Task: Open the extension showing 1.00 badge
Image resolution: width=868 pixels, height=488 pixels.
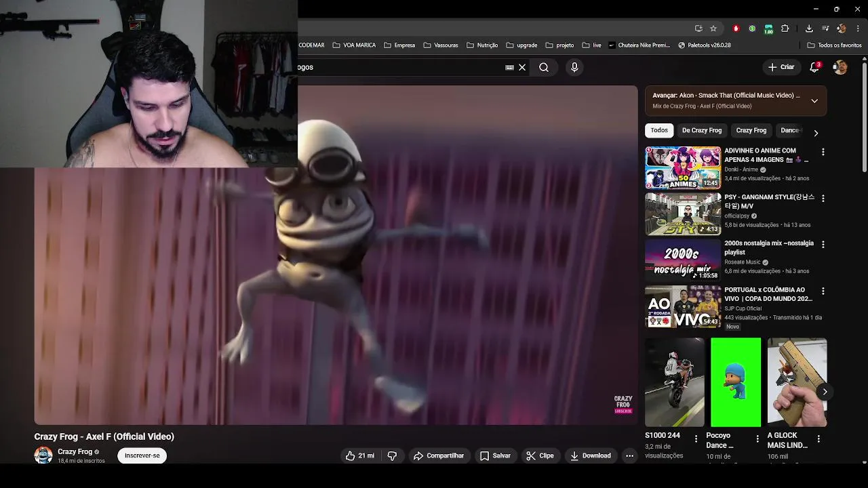Action: click(x=768, y=28)
